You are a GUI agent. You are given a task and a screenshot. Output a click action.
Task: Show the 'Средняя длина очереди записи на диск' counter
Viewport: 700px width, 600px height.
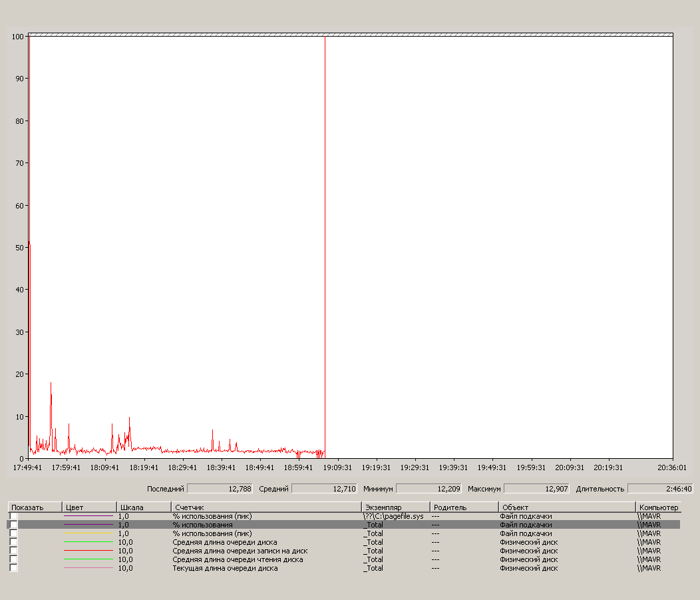coord(13,551)
